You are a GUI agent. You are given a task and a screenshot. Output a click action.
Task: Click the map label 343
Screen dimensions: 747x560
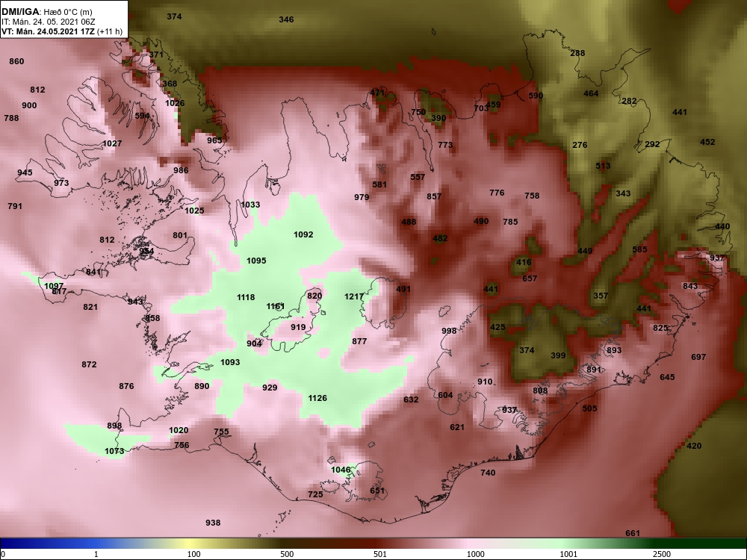click(x=623, y=193)
